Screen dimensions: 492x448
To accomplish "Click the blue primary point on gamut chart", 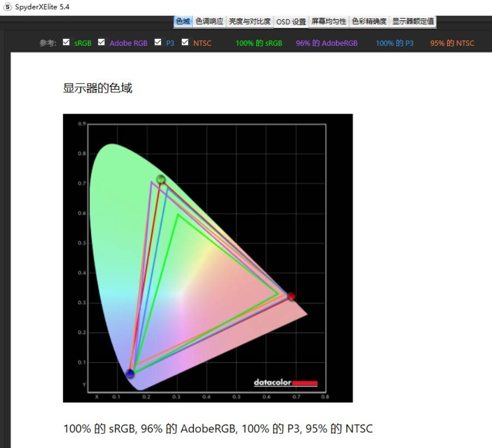I will coord(130,374).
